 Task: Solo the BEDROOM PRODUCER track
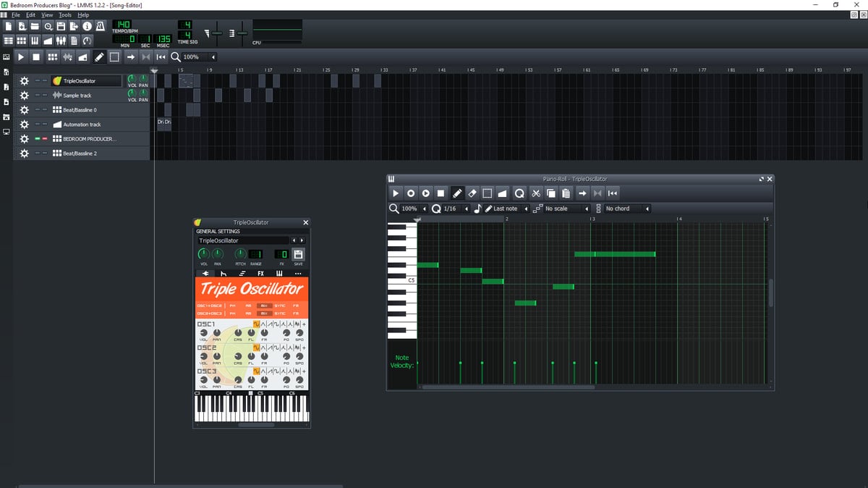pos(45,139)
